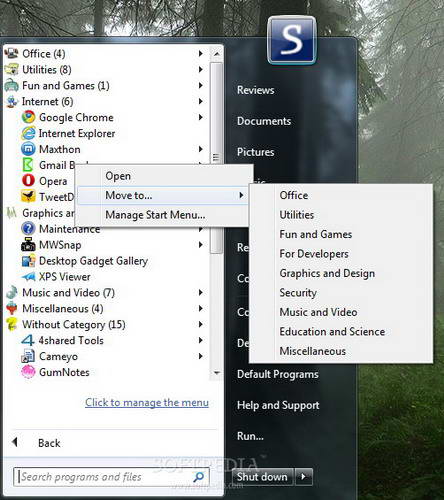Expand the 4shared Tools arrow
Viewport: 444px width, 500px height.
click(201, 340)
